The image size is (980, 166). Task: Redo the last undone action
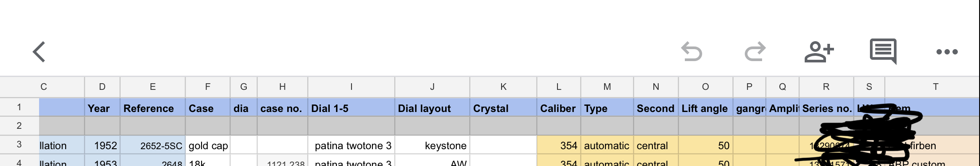(x=755, y=52)
